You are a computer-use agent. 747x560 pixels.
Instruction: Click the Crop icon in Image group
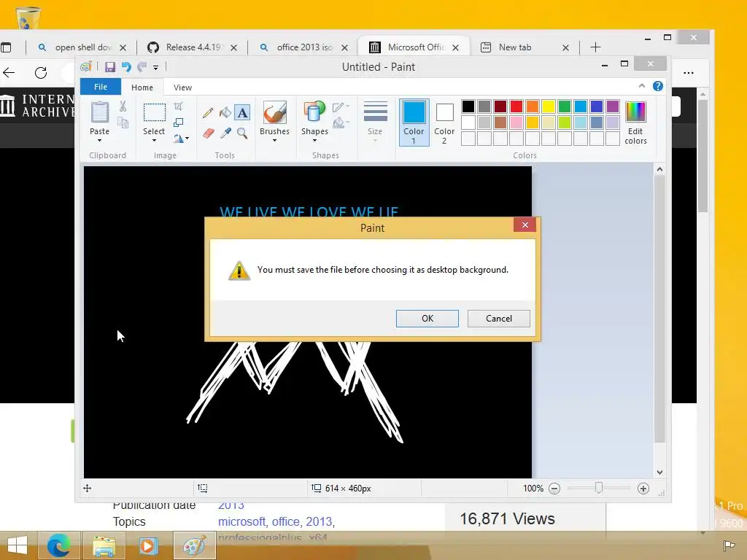coord(178,106)
